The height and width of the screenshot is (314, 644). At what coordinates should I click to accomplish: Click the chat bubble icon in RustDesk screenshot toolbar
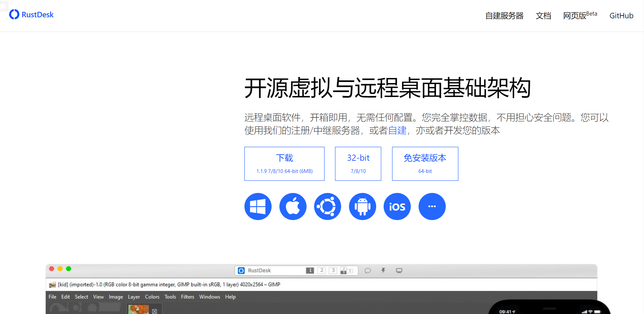click(368, 271)
